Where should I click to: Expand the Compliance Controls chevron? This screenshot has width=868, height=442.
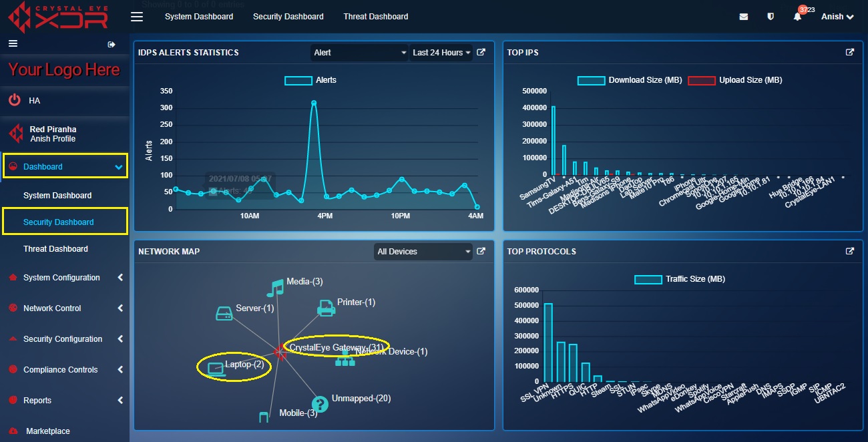[120, 370]
